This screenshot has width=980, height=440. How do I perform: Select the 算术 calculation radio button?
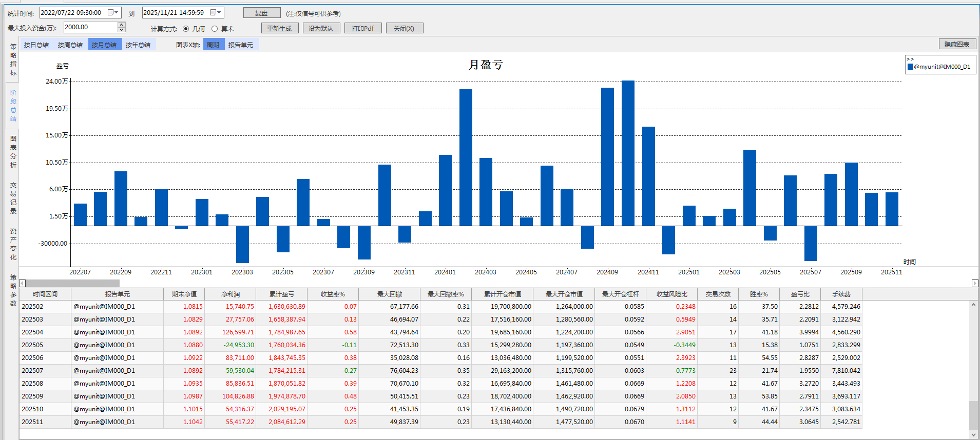215,29
